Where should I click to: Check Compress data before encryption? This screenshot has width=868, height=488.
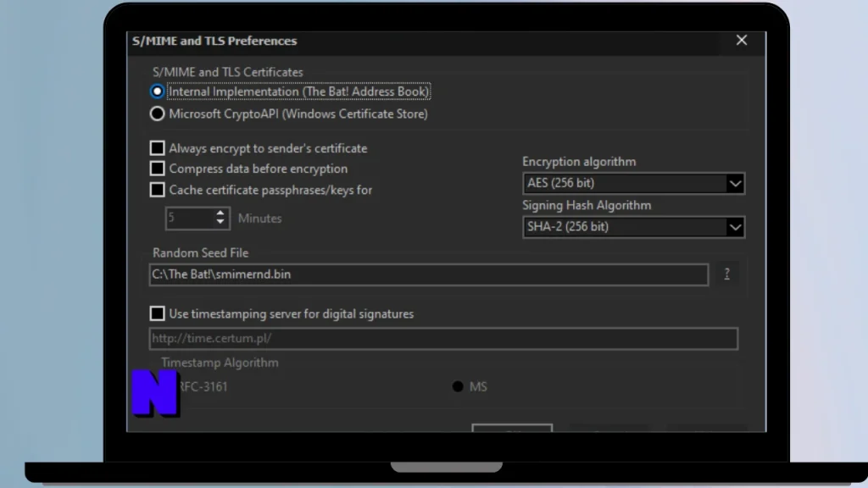click(157, 169)
